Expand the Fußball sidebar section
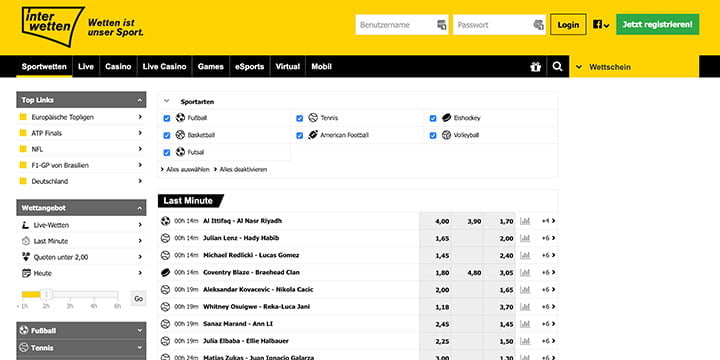Image resolution: width=720 pixels, height=360 pixels. point(140,331)
